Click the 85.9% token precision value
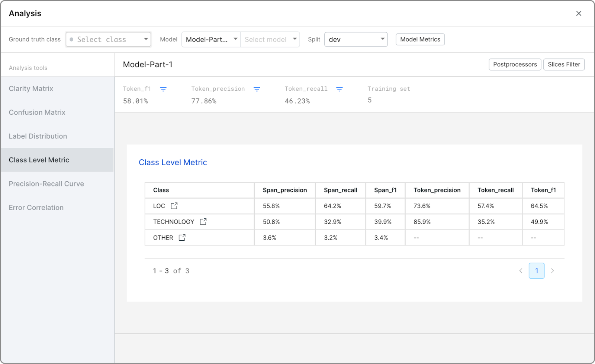Viewport: 595px width, 364px height. pos(422,222)
